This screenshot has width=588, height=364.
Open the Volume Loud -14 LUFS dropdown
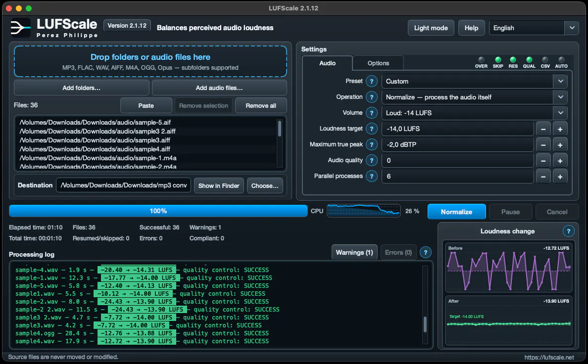coord(474,113)
